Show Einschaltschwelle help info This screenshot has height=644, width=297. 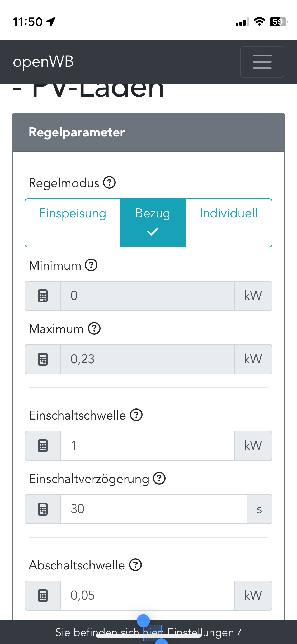(136, 415)
